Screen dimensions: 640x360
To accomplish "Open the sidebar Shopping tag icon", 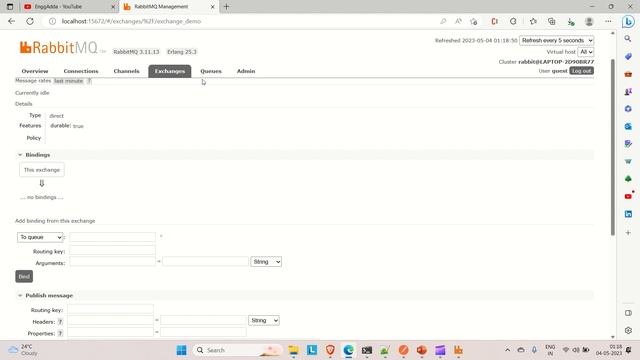I will point(628,56).
